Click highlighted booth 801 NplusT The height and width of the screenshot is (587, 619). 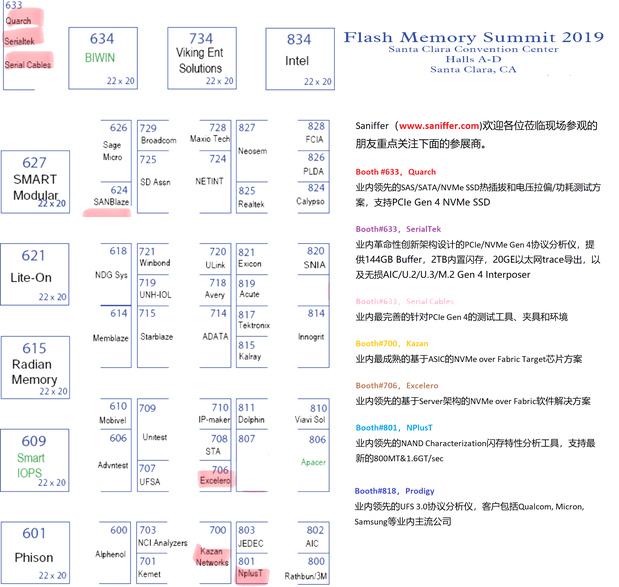pyautogui.click(x=252, y=568)
